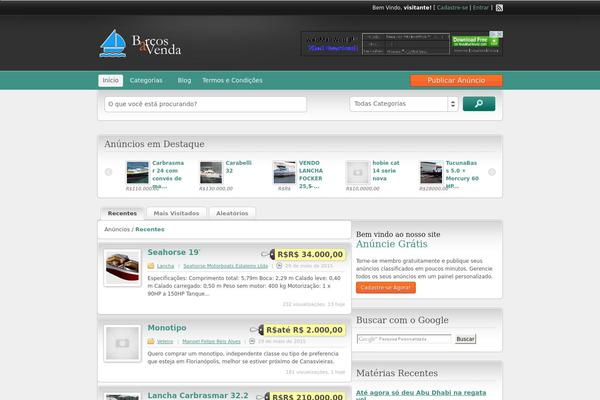Open the Carbrasmar 24 featured thumbnail
This screenshot has width=600, height=400.
(x=137, y=173)
